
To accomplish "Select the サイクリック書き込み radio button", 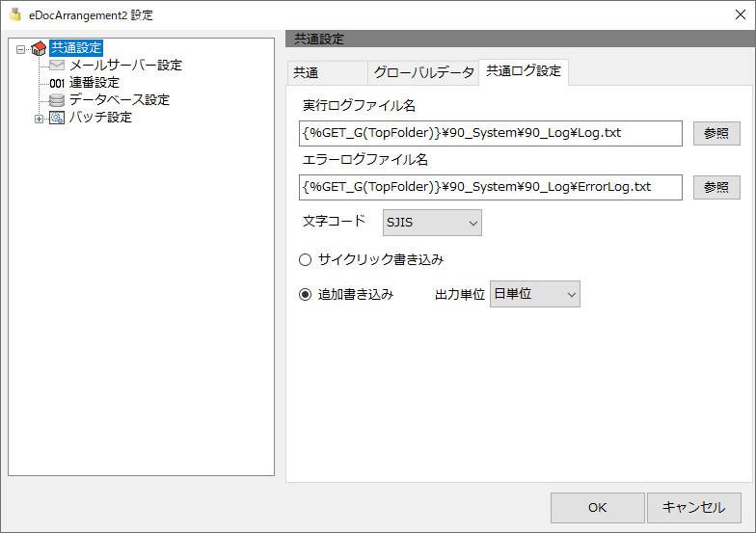I will tap(305, 260).
